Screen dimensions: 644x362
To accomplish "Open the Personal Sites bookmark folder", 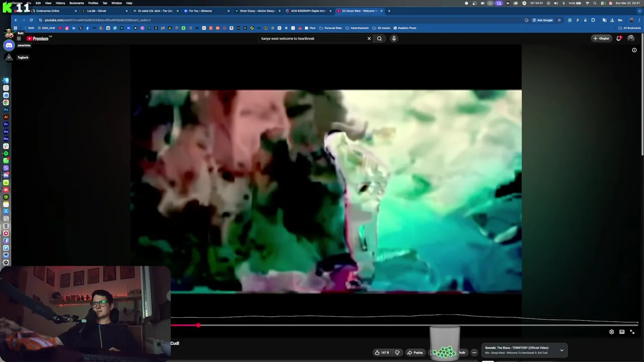I will click(331, 28).
